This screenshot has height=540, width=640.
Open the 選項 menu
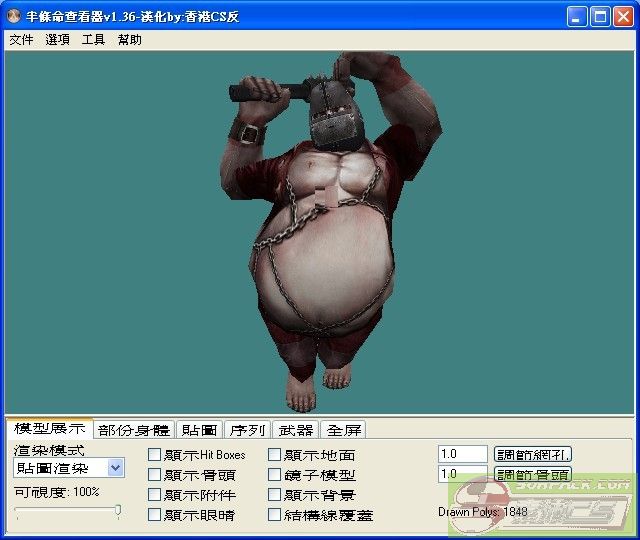click(x=57, y=40)
